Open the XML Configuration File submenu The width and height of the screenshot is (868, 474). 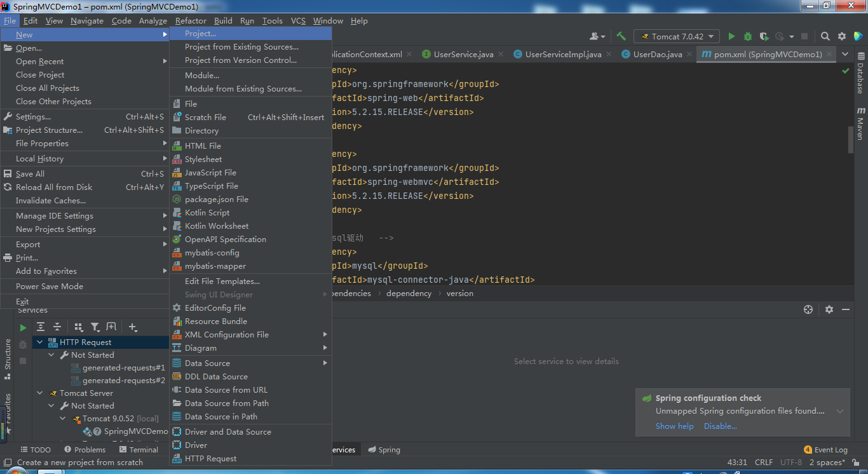click(x=250, y=334)
